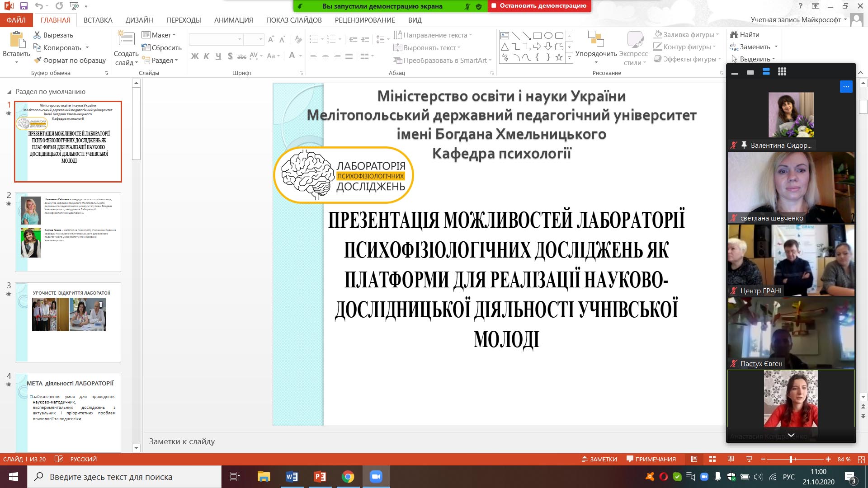Image resolution: width=868 pixels, height=488 pixels.
Task: Click the Cut (Вырезать) scissors icon
Action: click(38, 35)
